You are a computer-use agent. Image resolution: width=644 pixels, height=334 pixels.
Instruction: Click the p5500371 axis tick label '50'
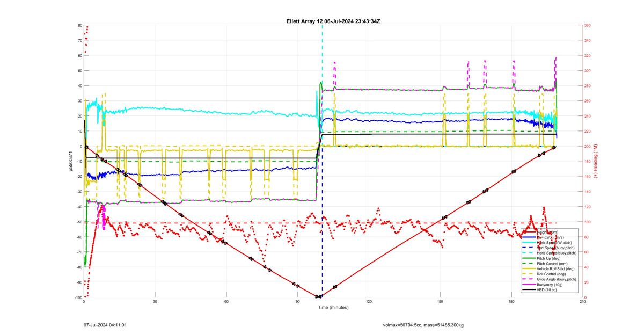tap(79, 70)
